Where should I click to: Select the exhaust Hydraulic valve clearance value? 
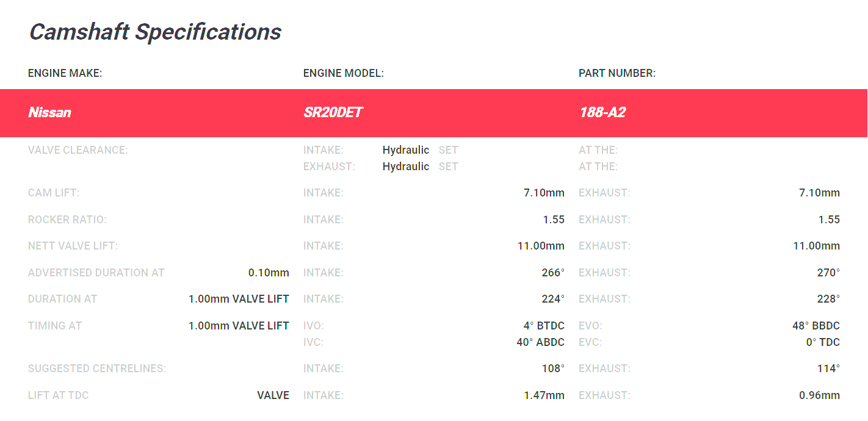406,167
